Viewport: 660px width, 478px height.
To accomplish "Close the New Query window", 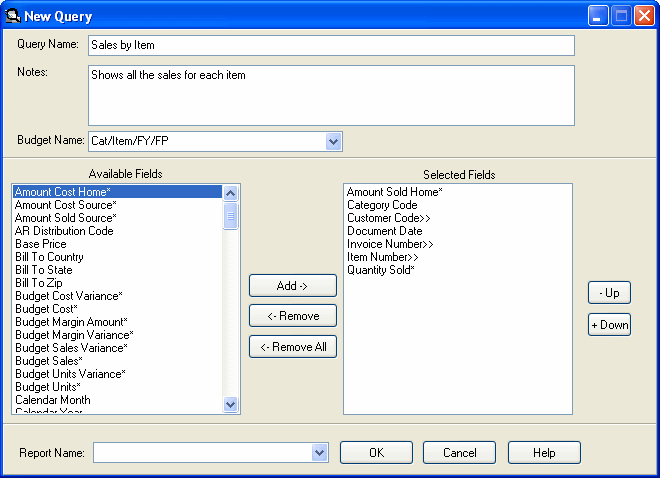I will click(x=644, y=16).
